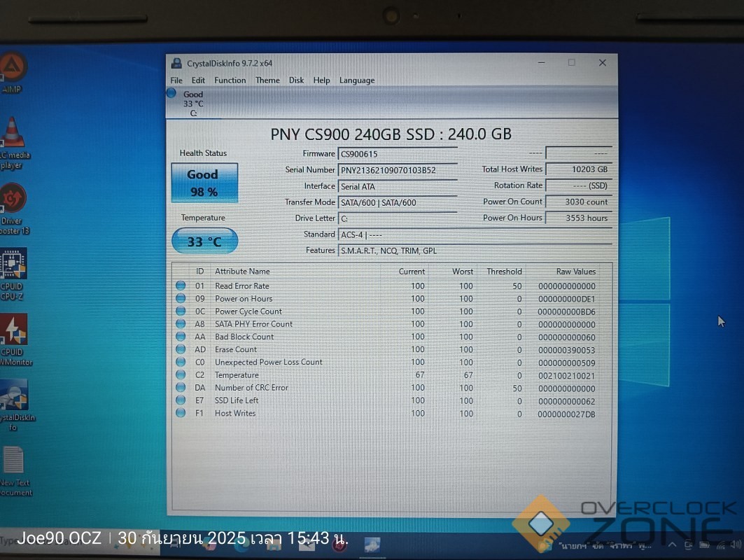Open the network icon in system tray
Image resolution: width=744 pixels, height=560 pixels.
click(721, 545)
